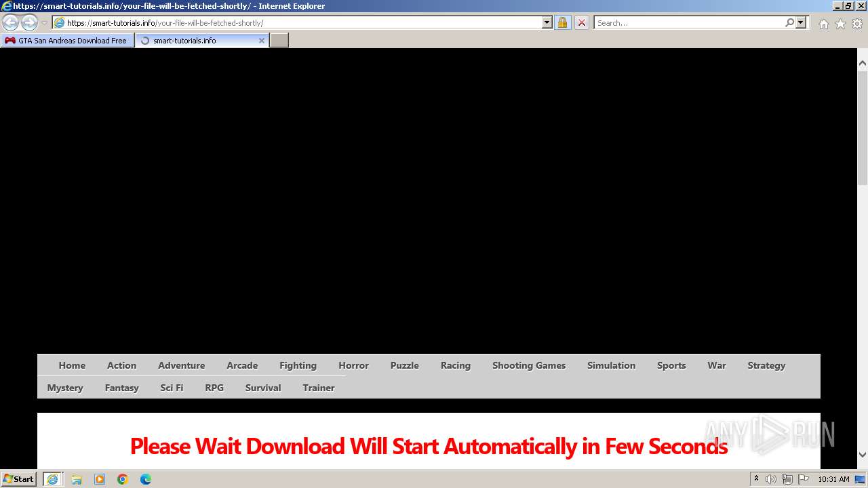Open the Sports category

coord(671,365)
